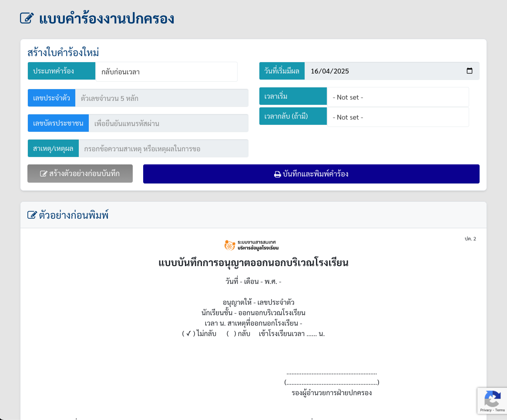Click the school system logo in preview
The width and height of the screenshot is (507, 420).
(252, 245)
